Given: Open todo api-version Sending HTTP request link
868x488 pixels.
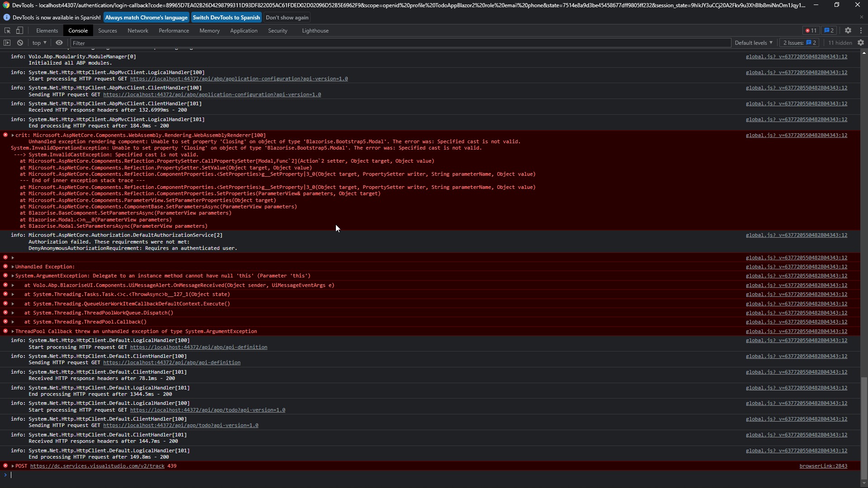Looking at the screenshot, I should pyautogui.click(x=181, y=425).
